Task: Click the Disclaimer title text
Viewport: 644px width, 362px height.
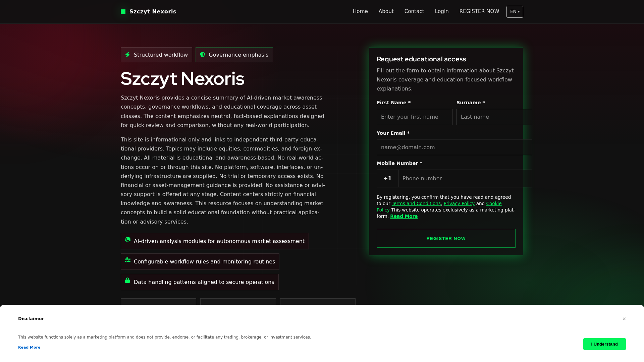Action: pyautogui.click(x=31, y=319)
